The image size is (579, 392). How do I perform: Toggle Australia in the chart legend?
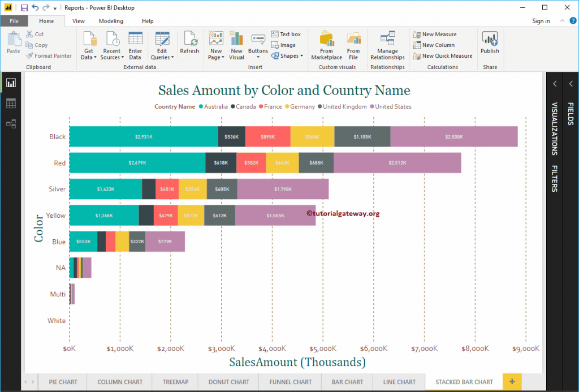pos(215,106)
